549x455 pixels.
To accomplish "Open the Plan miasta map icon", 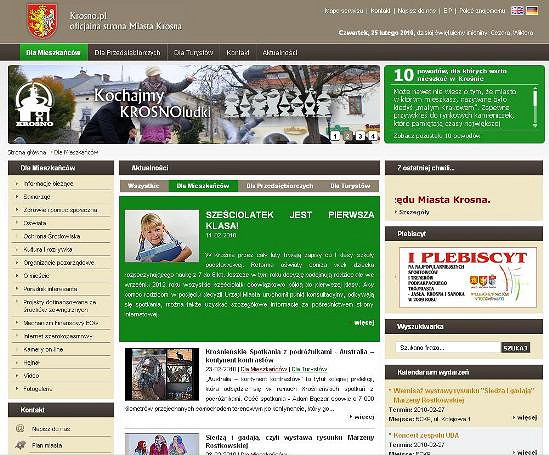I will pos(20,445).
